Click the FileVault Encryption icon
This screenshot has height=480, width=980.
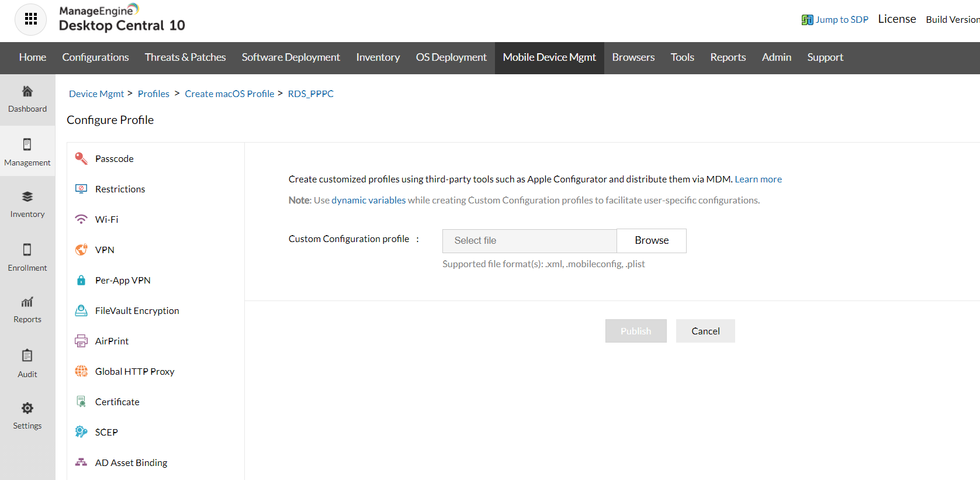pyautogui.click(x=81, y=310)
